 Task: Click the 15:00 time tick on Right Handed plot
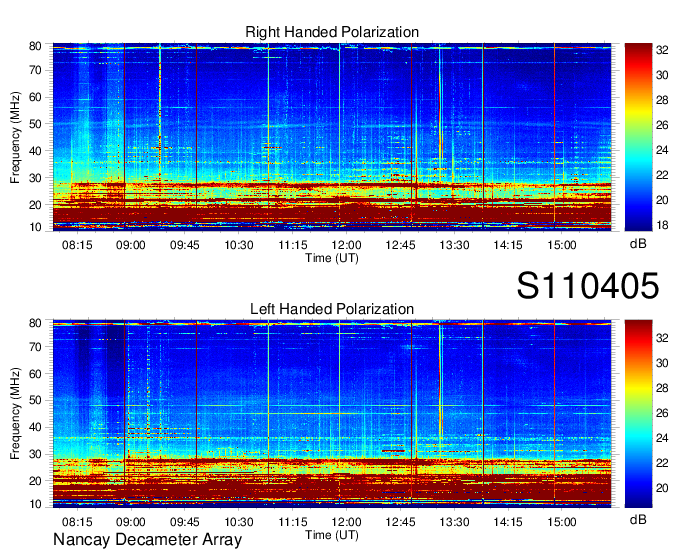(562, 245)
